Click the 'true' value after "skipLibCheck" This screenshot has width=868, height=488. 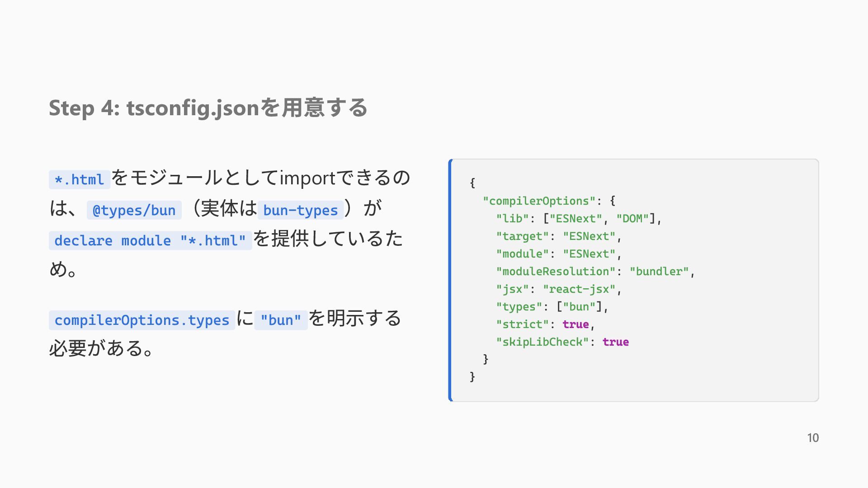coord(615,342)
